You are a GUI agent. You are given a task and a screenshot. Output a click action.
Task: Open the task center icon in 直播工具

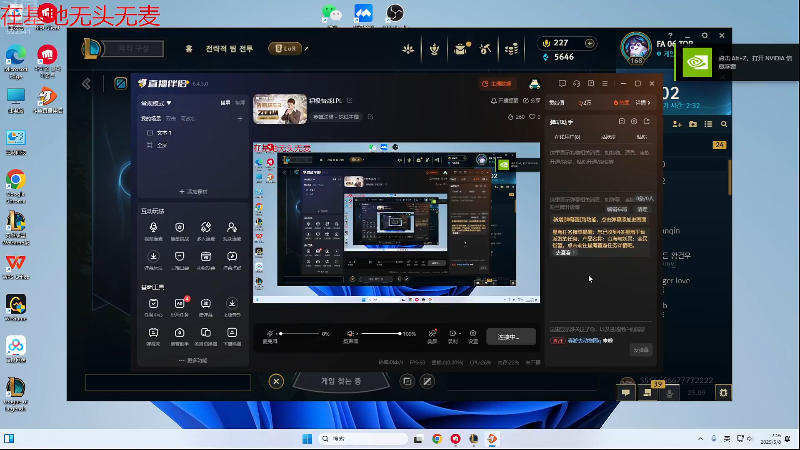coord(154,304)
